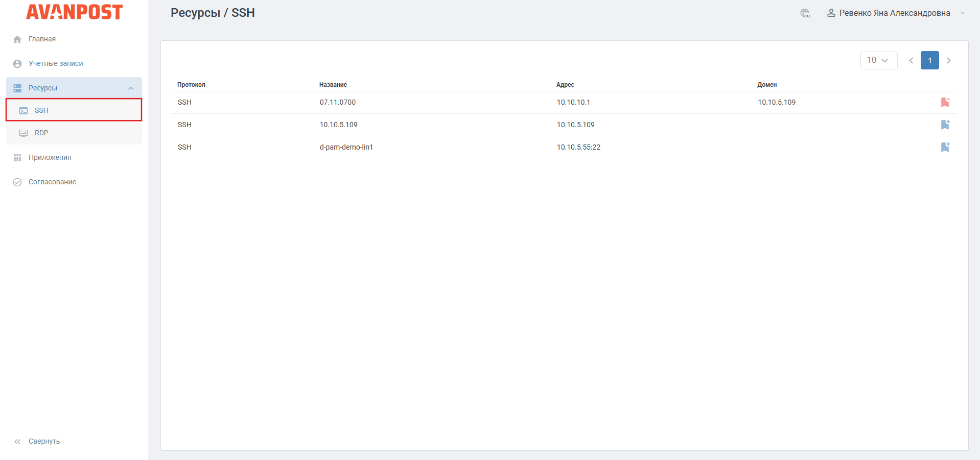
Task: Collapse the Ресурсы menu chevron
Action: [131, 88]
